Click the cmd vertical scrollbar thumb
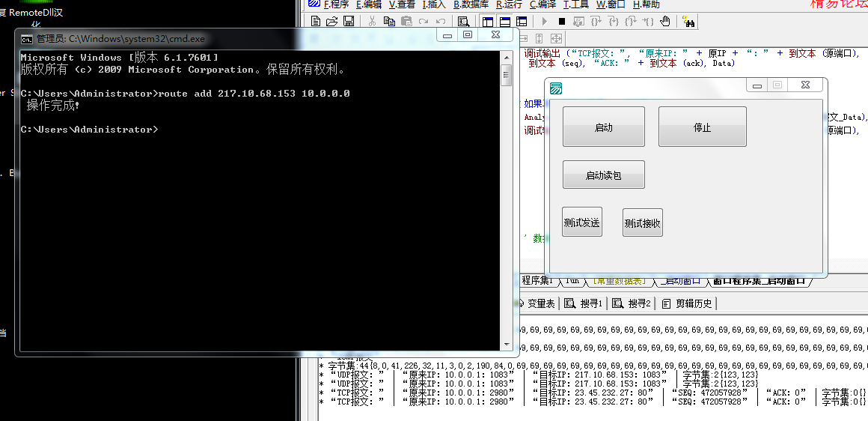Screen dimensions: 868x421 (x=506, y=75)
